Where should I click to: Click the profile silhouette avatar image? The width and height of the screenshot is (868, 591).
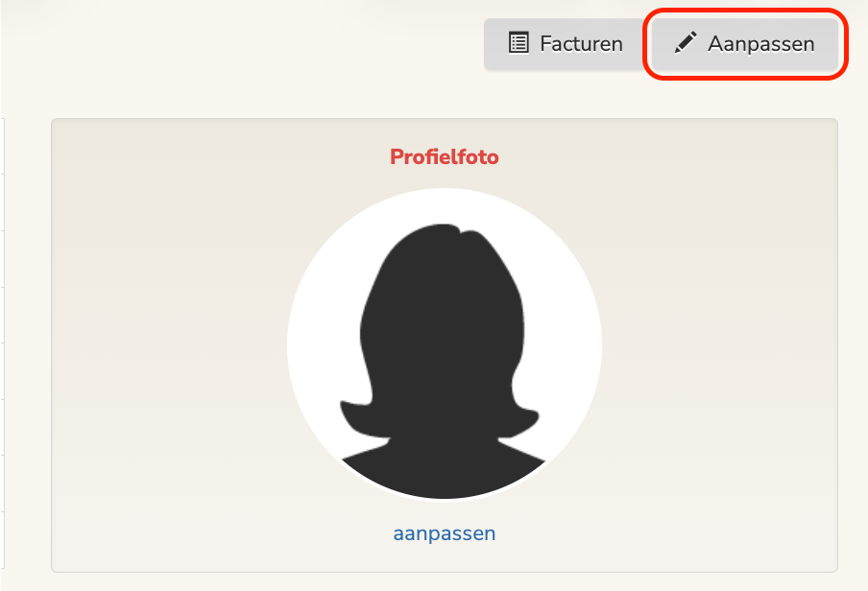(x=444, y=345)
